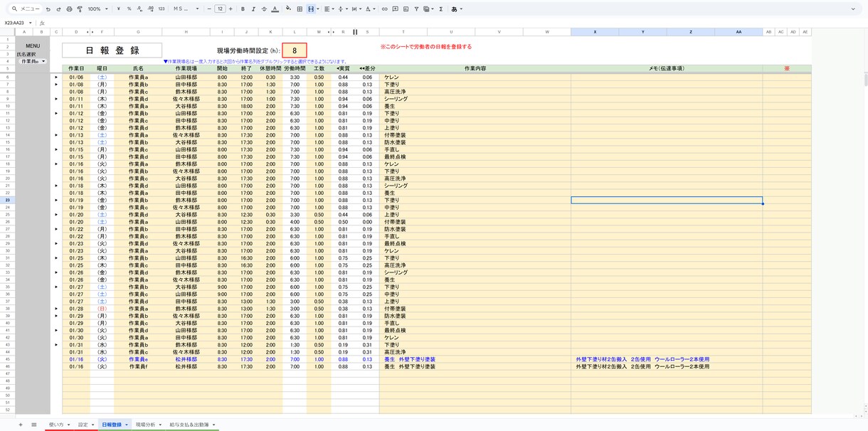Apply percent number format
Screen dimensions: 868x431
[129, 9]
